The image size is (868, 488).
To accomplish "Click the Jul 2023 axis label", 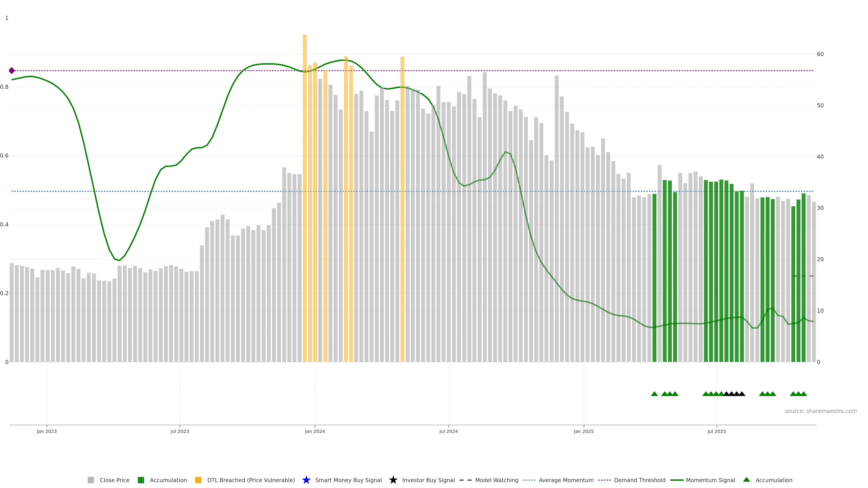I will point(180,431).
